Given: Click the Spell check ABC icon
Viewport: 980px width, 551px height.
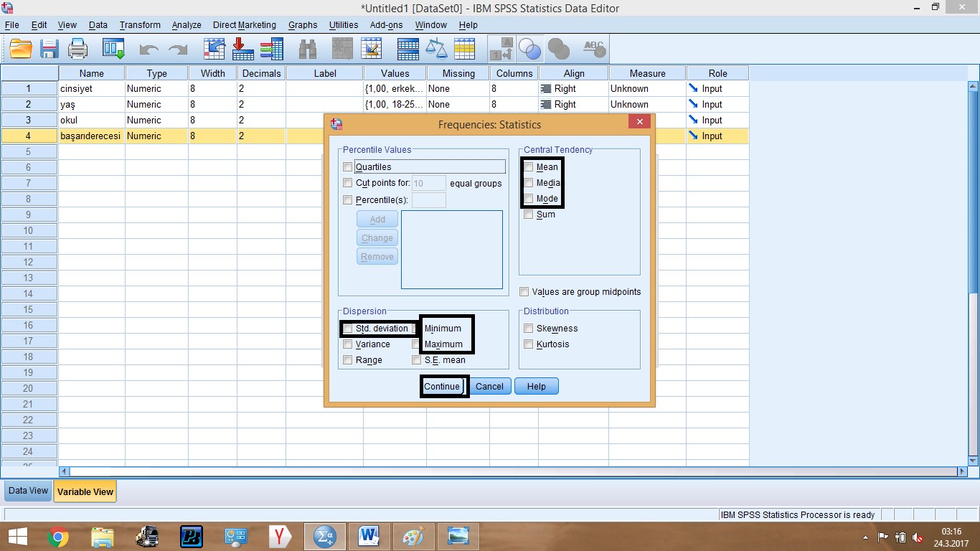Looking at the screenshot, I should point(594,49).
